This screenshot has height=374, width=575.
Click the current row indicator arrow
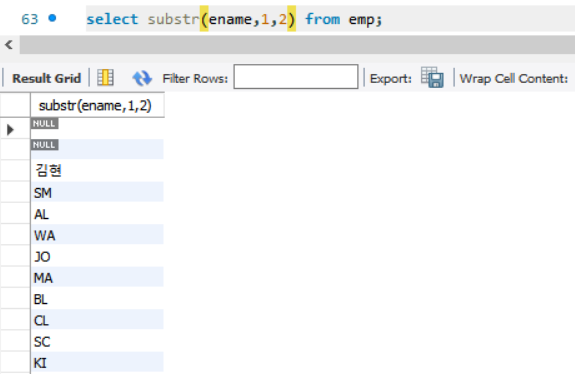pos(10,129)
